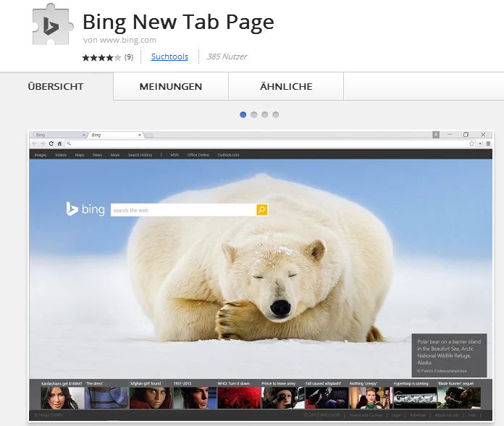The image size is (504, 426).
Task: Select the second carousel dot
Action: click(254, 114)
